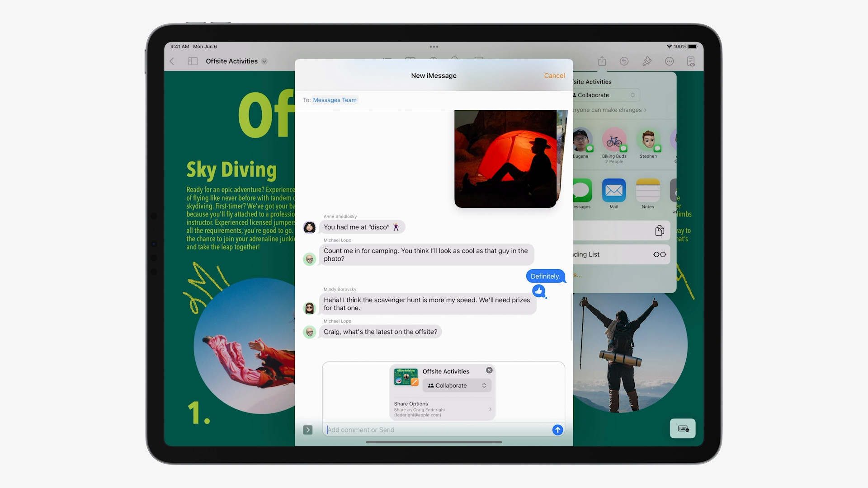The image size is (868, 488).
Task: Select the skydiver circular photo
Action: click(x=244, y=346)
